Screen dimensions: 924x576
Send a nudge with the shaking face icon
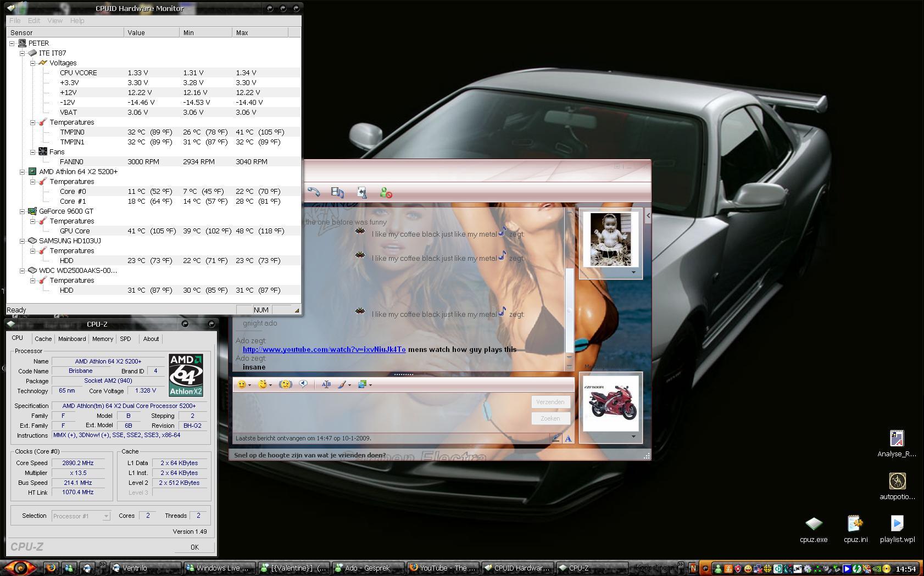[x=285, y=384]
